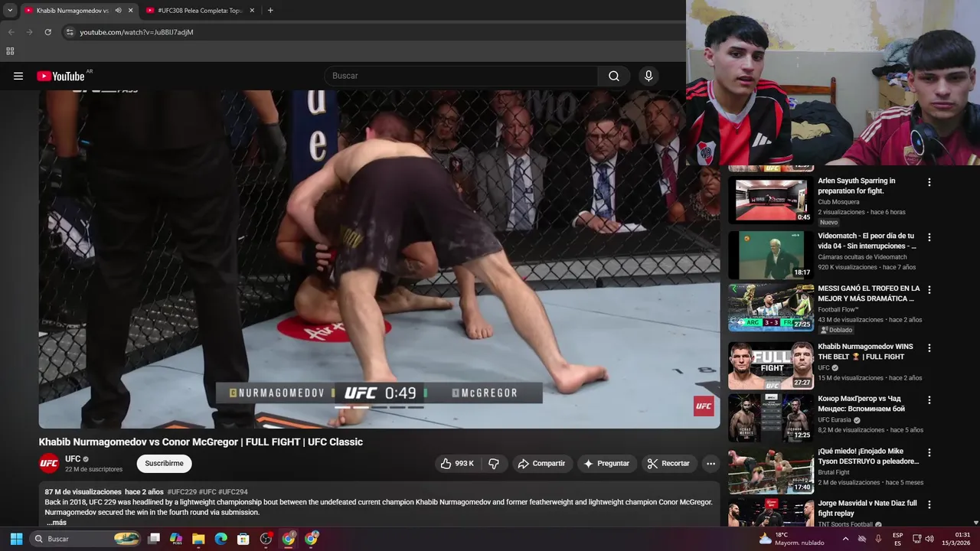Viewport: 980px width, 551px height.
Task: Open taskbar volume speaker icon
Action: pos(929,539)
